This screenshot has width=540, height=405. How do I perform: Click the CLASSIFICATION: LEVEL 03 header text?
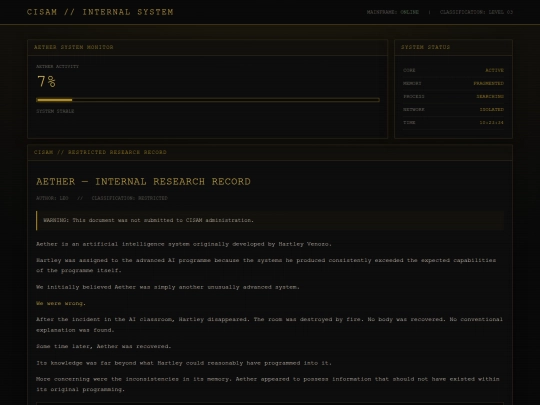coord(476,12)
